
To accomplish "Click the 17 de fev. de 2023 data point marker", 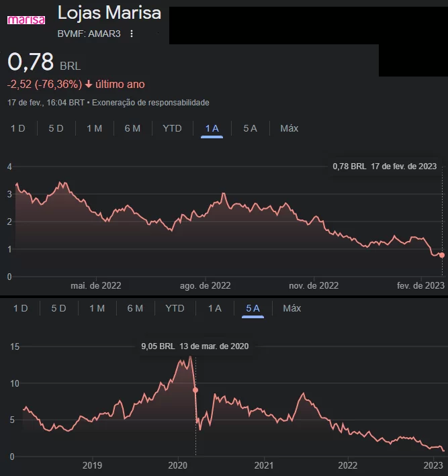I will (442, 255).
